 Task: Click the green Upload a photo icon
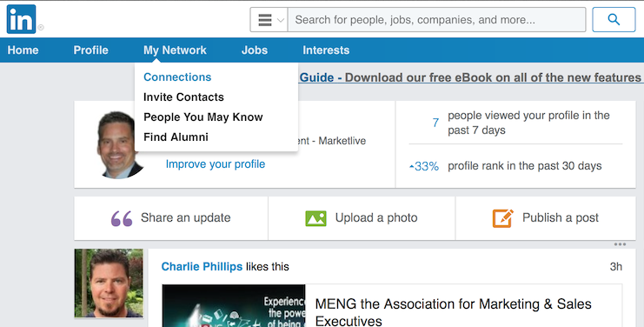(x=315, y=218)
